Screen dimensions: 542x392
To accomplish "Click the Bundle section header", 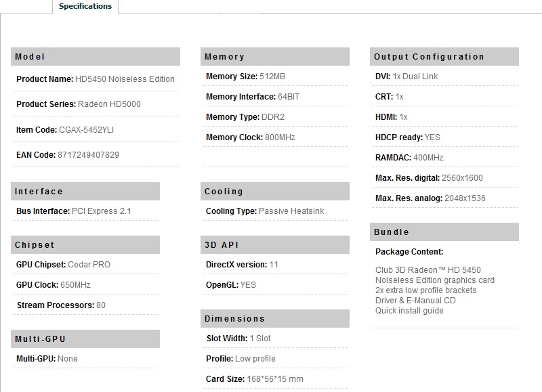I will (x=444, y=232).
